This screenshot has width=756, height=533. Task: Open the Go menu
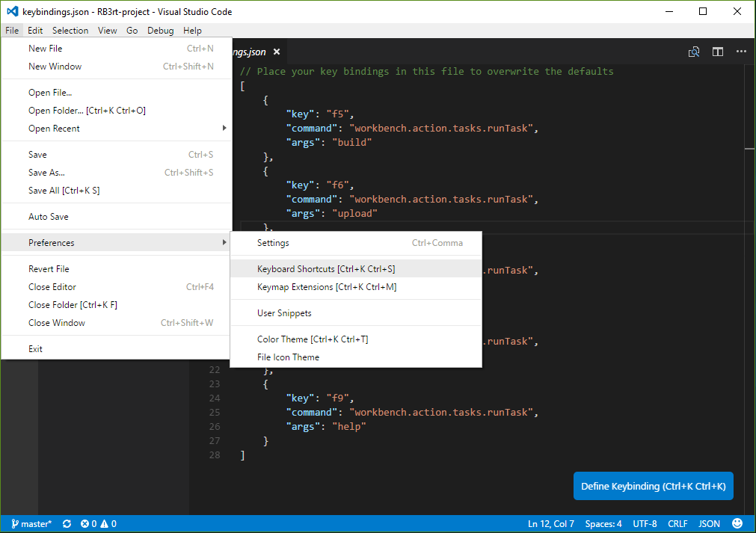tap(132, 31)
